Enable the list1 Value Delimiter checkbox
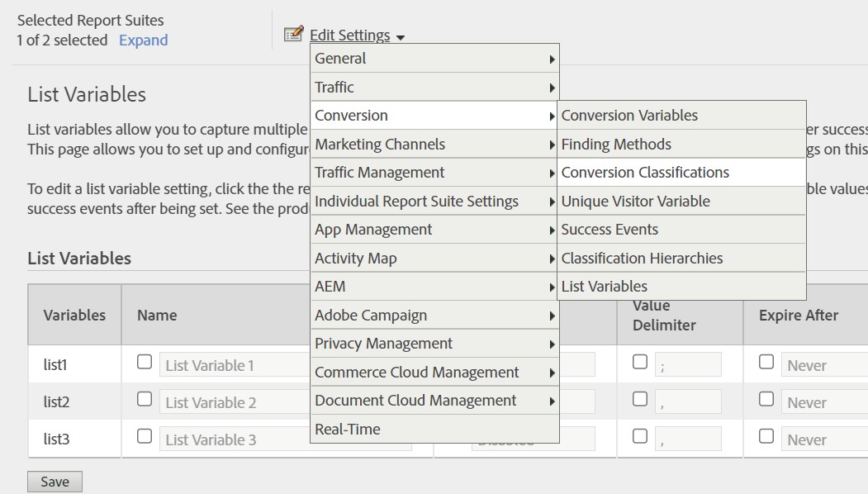Image resolution: width=868 pixels, height=494 pixels. [x=640, y=362]
